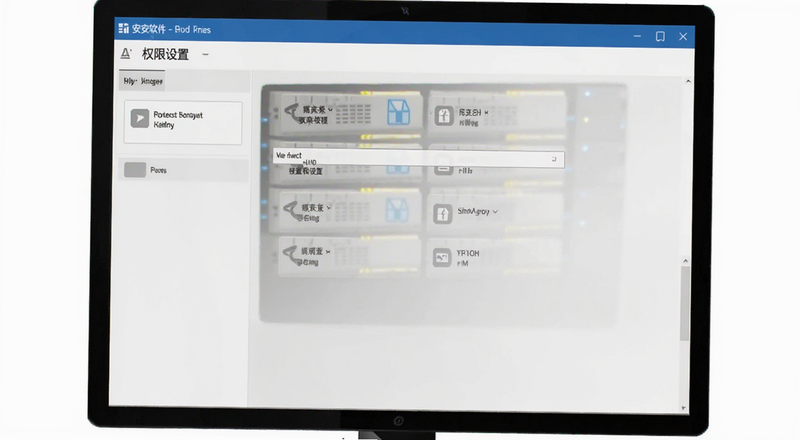The image size is (800, 440).
Task: Select the YR1OH card label
Action: [x=468, y=253]
